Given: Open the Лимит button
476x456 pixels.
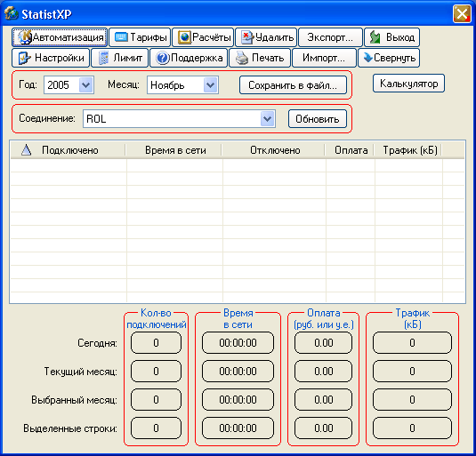Looking at the screenshot, I should click(x=119, y=58).
